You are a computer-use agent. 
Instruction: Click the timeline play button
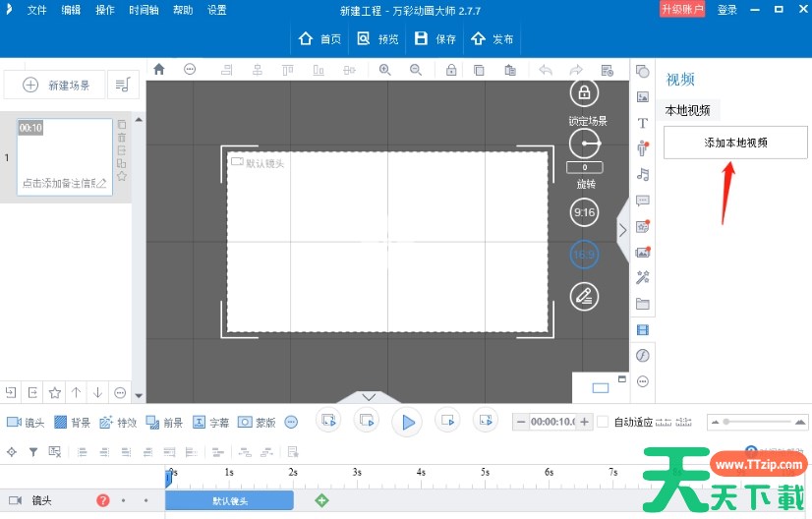click(406, 422)
